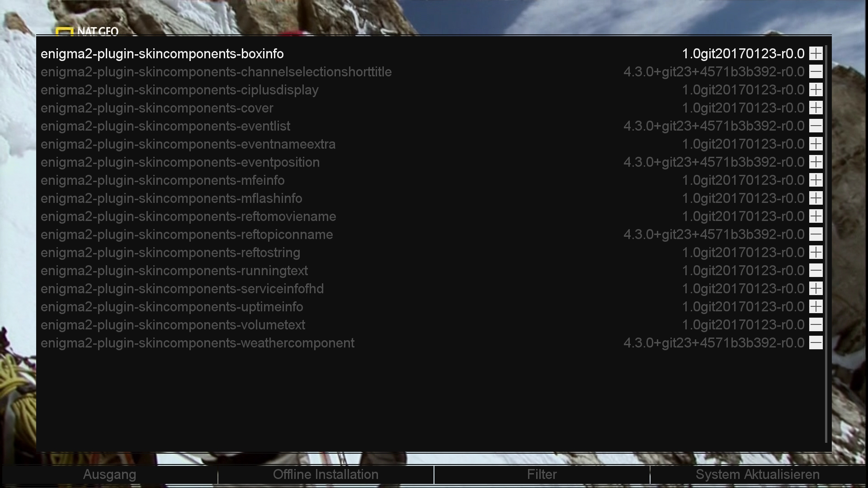This screenshot has width=868, height=488.
Task: Choose Offline Installation
Action: tap(325, 474)
